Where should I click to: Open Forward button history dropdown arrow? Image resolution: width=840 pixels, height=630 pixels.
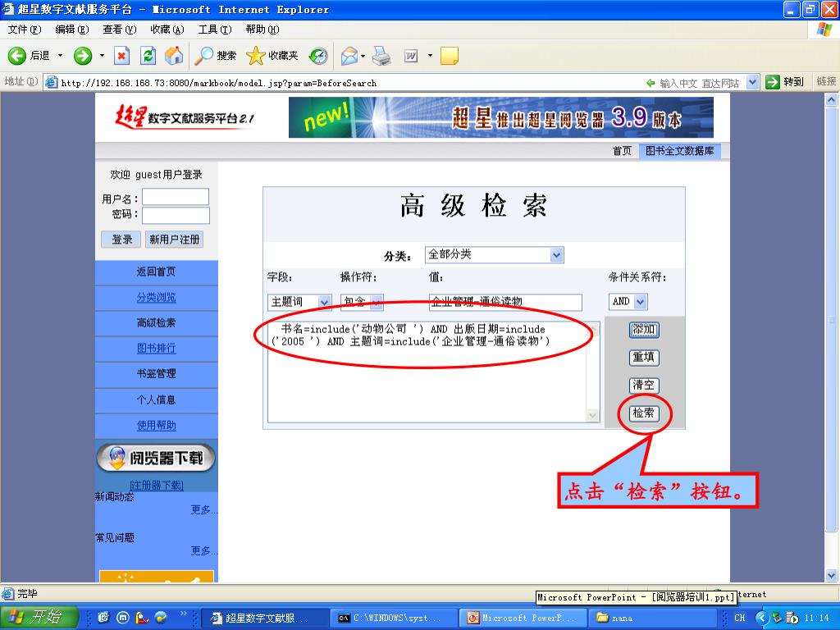click(102, 55)
